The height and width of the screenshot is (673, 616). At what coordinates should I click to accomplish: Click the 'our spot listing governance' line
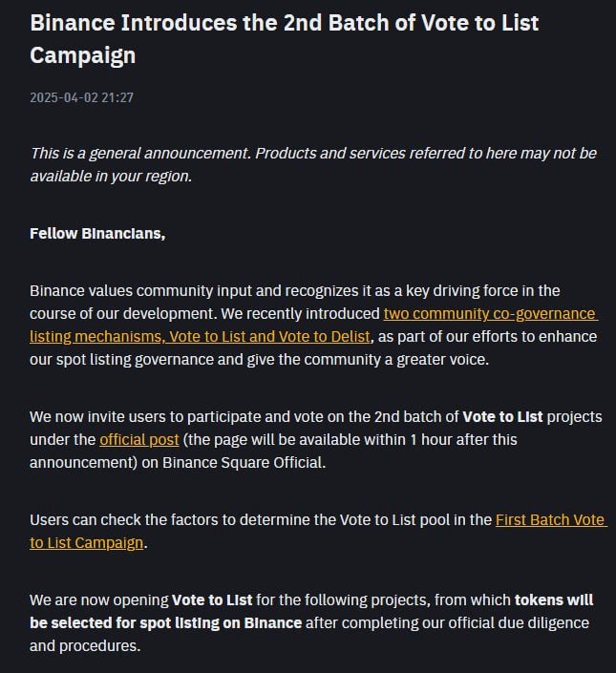click(x=259, y=359)
